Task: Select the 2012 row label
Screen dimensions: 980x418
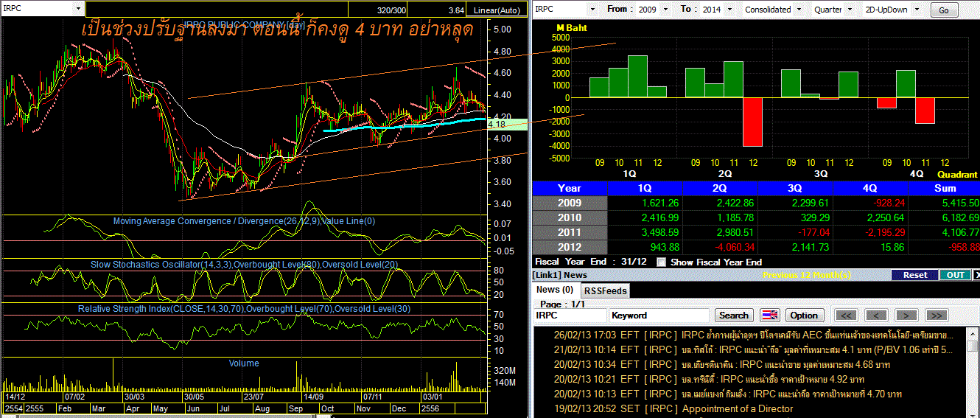Action: click(x=570, y=247)
